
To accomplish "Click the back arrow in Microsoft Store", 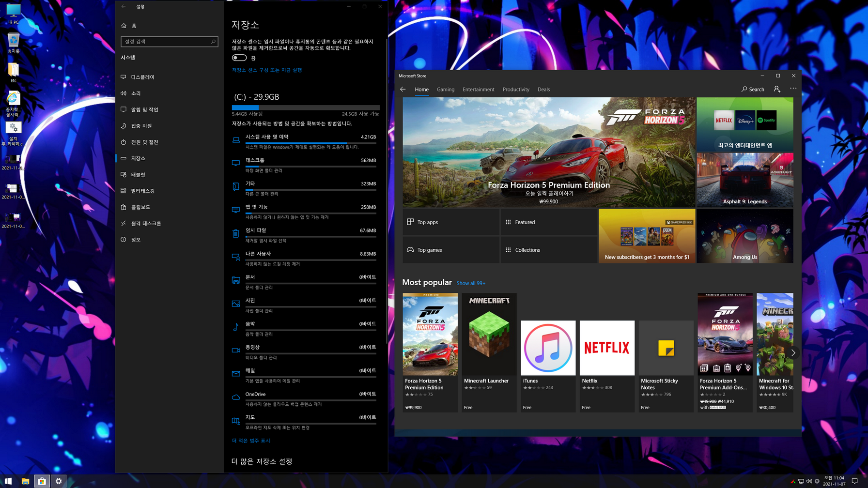I will [403, 89].
